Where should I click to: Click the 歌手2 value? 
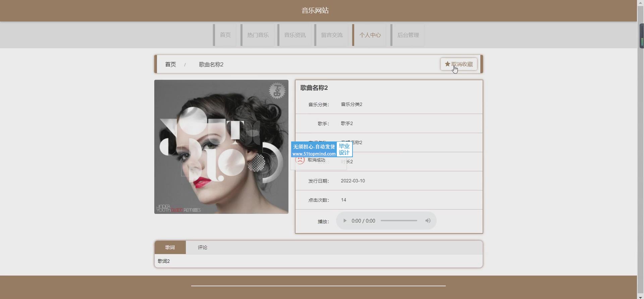pyautogui.click(x=347, y=123)
